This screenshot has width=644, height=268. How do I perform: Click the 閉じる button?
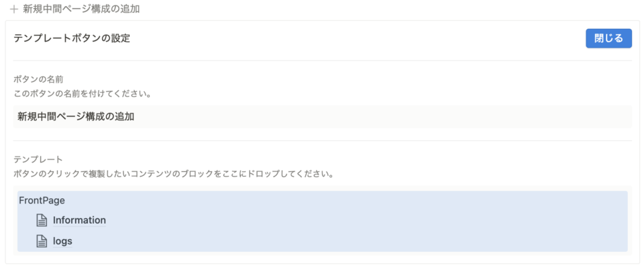pos(608,39)
